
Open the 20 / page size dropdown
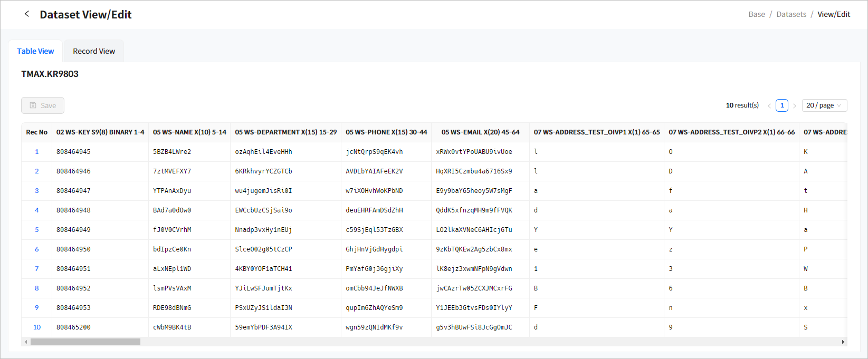click(x=824, y=105)
